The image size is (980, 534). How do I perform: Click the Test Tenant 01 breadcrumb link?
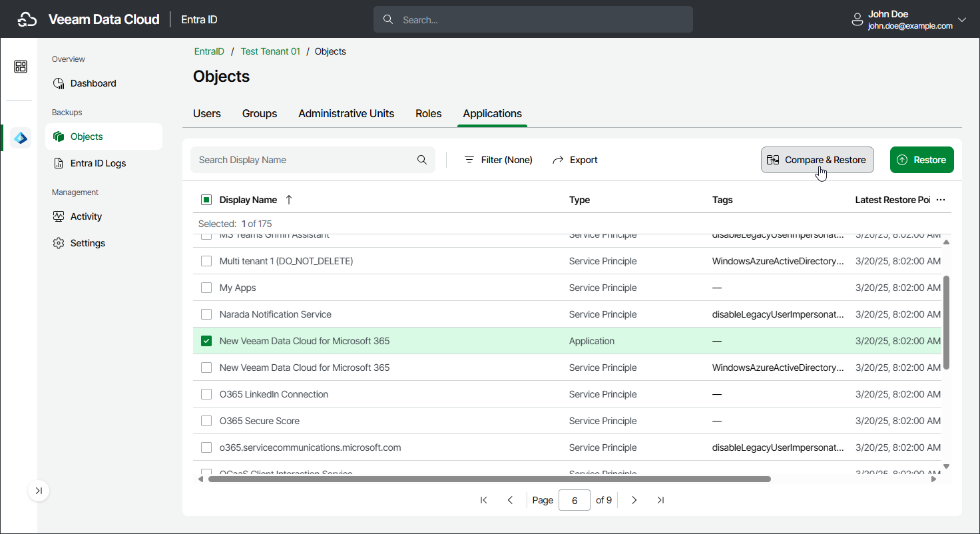tap(270, 51)
